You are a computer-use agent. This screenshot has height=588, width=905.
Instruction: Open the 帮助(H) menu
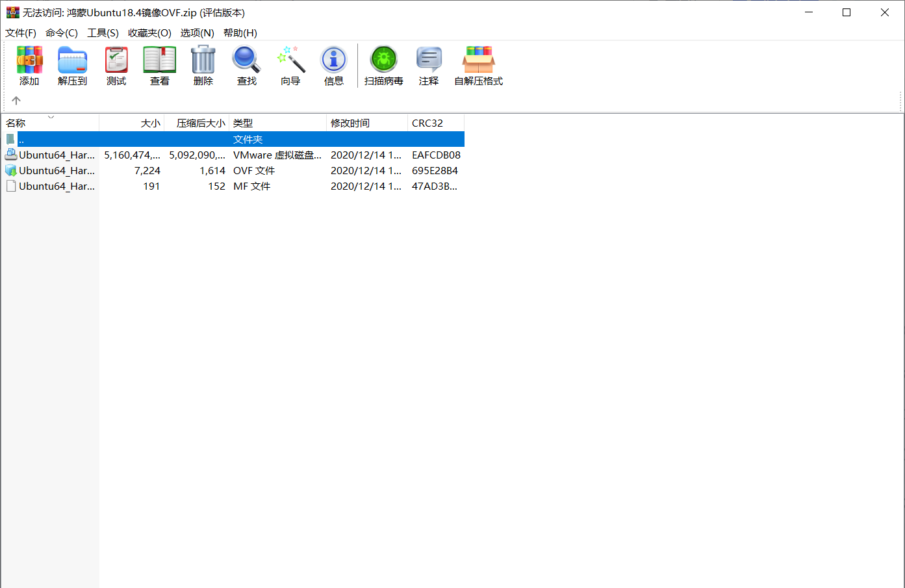point(240,33)
